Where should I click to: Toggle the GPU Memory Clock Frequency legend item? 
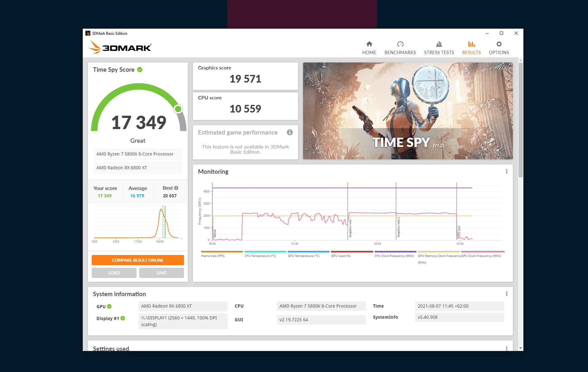click(x=439, y=257)
